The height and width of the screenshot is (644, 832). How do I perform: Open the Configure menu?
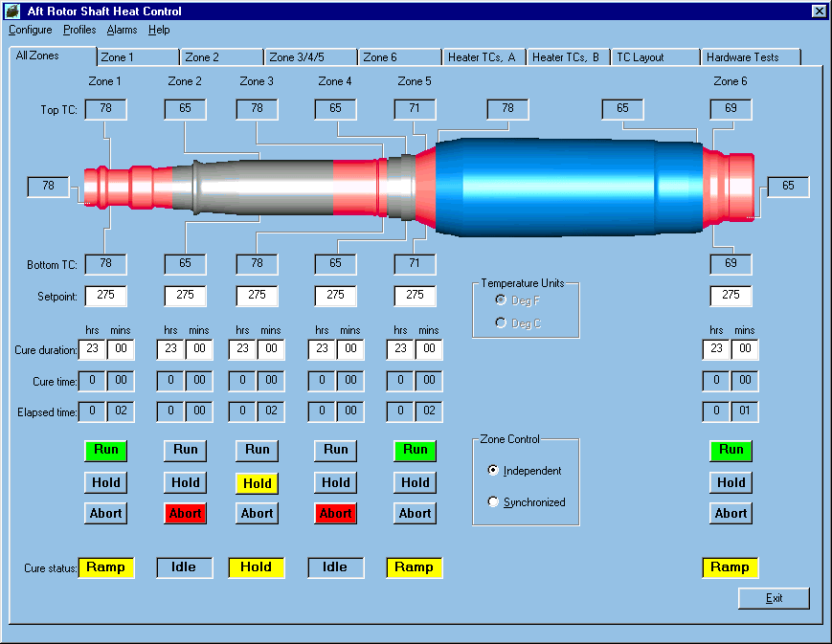point(30,30)
